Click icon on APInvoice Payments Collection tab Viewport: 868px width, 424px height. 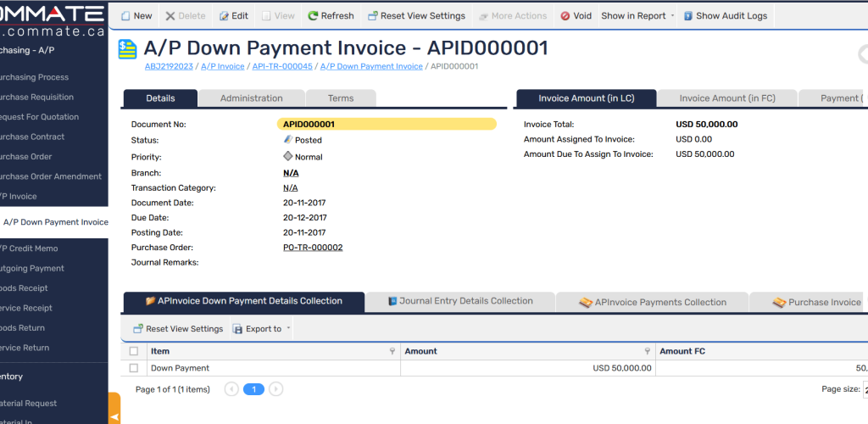[x=586, y=302]
